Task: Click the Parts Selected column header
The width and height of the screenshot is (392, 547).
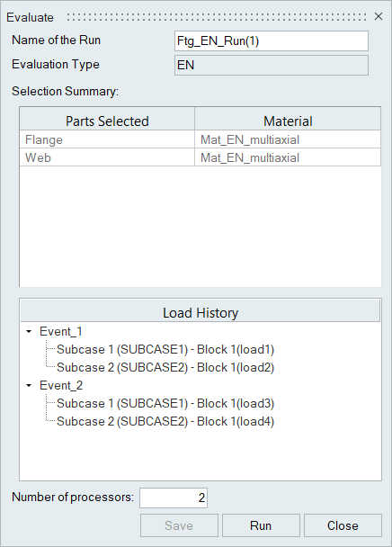Action: [107, 121]
